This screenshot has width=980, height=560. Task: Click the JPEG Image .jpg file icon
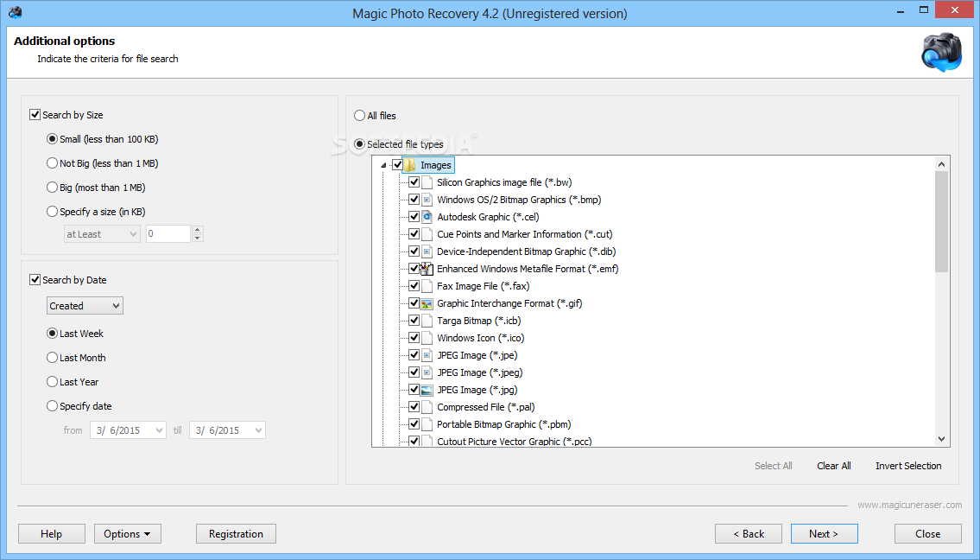(x=427, y=390)
